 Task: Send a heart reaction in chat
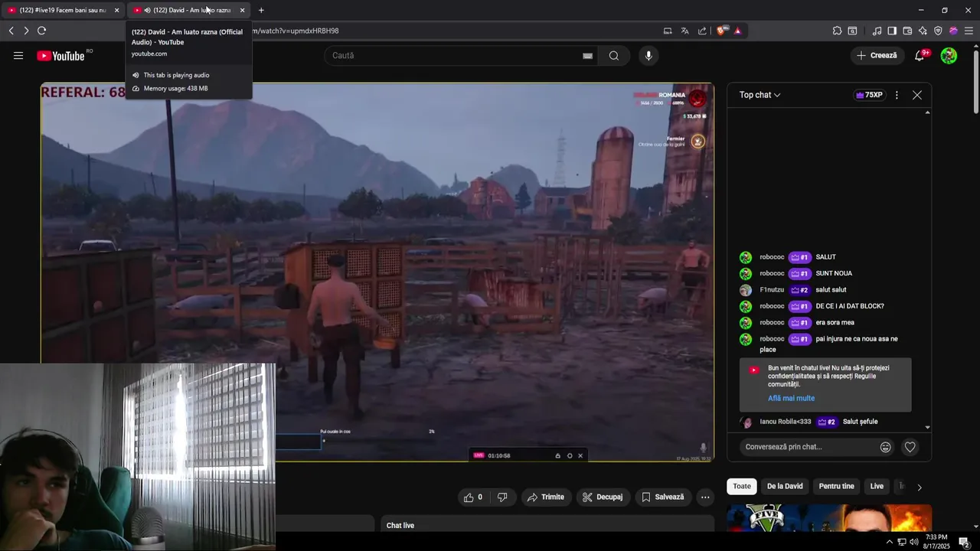[x=910, y=447]
